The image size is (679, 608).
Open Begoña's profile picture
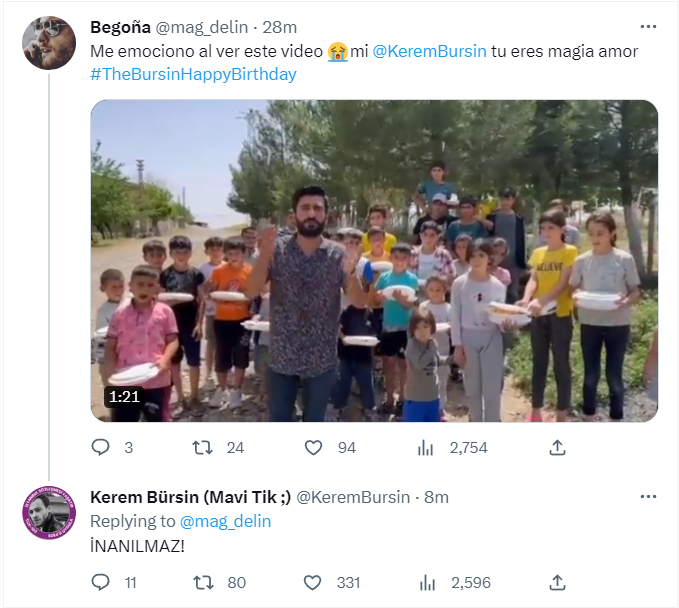pos(49,43)
